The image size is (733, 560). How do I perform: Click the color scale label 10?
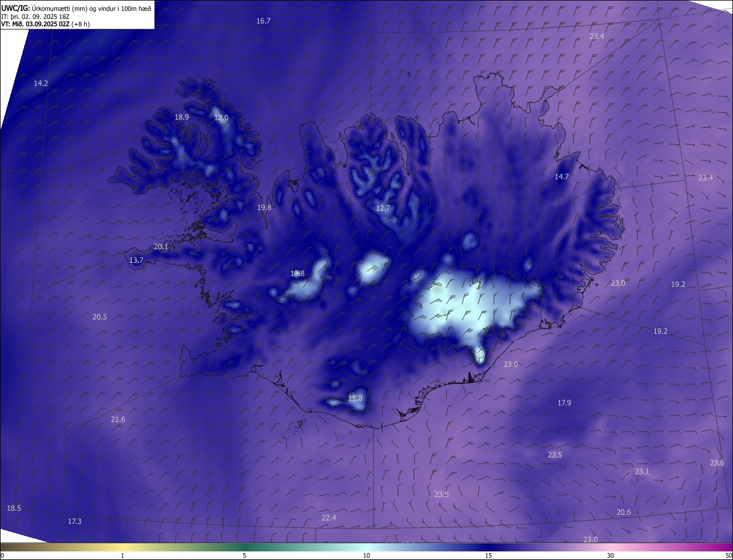(366, 555)
